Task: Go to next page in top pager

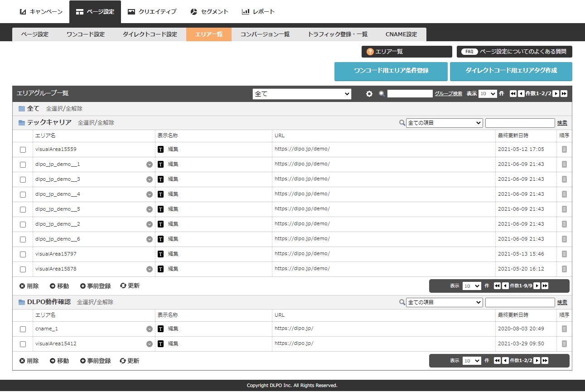Action: click(x=556, y=94)
